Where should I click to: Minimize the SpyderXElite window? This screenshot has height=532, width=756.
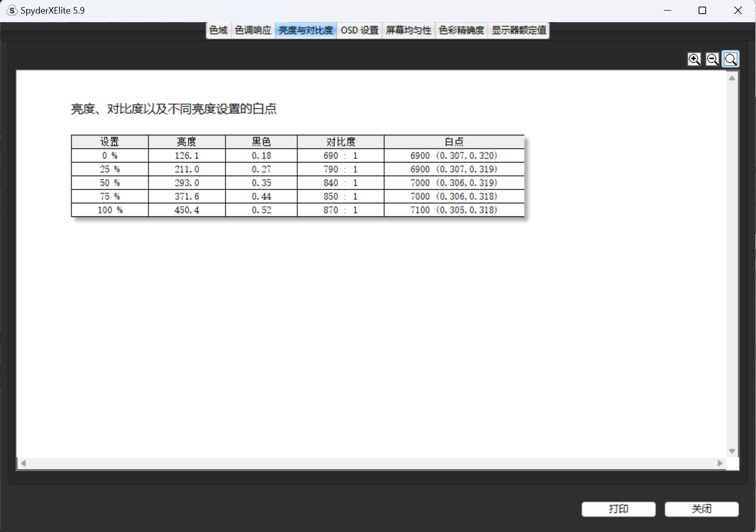pos(668,10)
